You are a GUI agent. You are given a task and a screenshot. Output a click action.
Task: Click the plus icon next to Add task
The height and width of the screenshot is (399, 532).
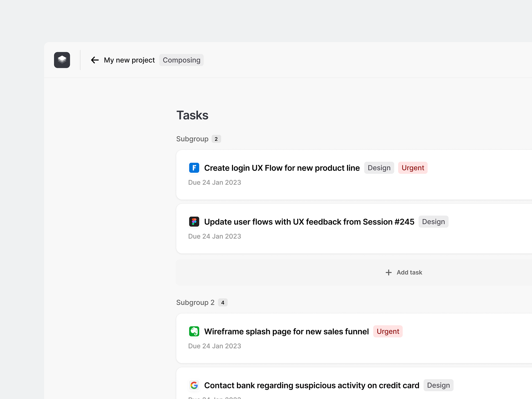pyautogui.click(x=388, y=272)
